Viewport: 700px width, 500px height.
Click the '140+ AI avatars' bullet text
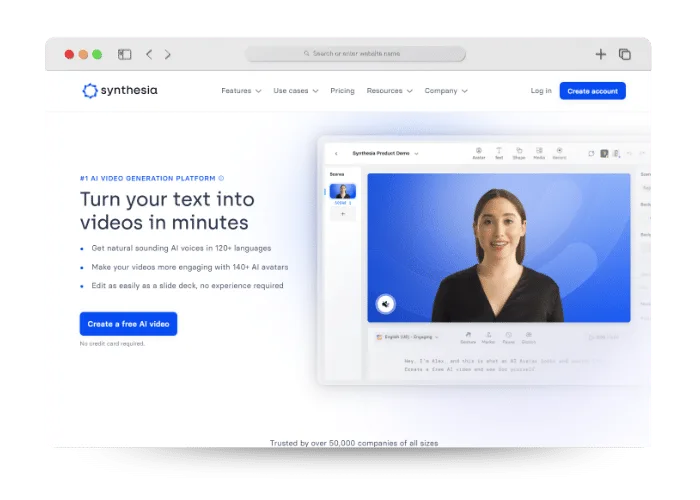(190, 267)
